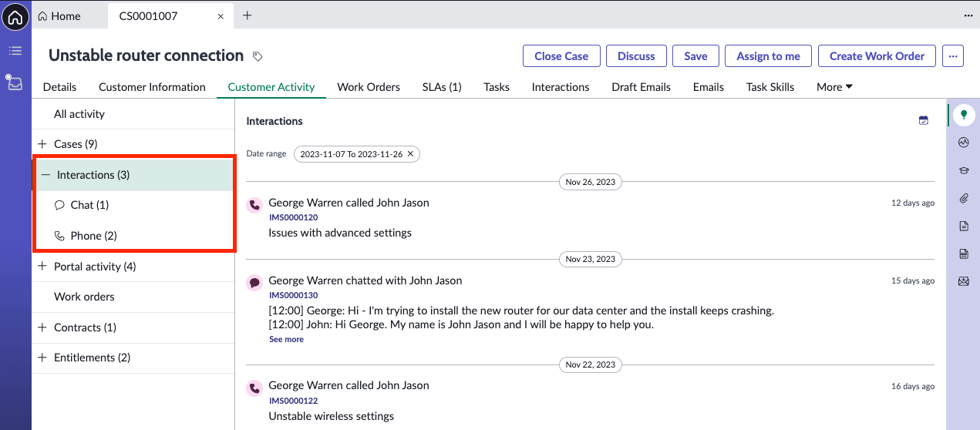Click the Close Case button
This screenshot has width=980, height=430.
tap(561, 56)
